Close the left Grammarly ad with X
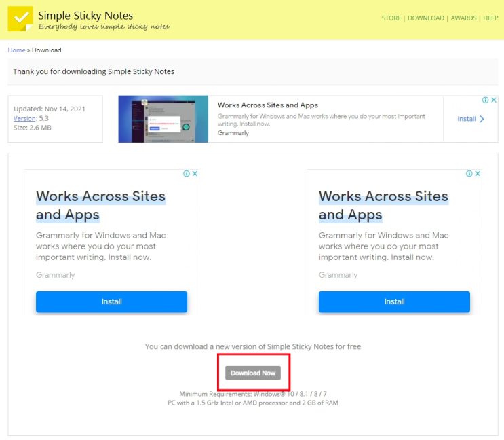This screenshot has height=440, width=504. [195, 173]
